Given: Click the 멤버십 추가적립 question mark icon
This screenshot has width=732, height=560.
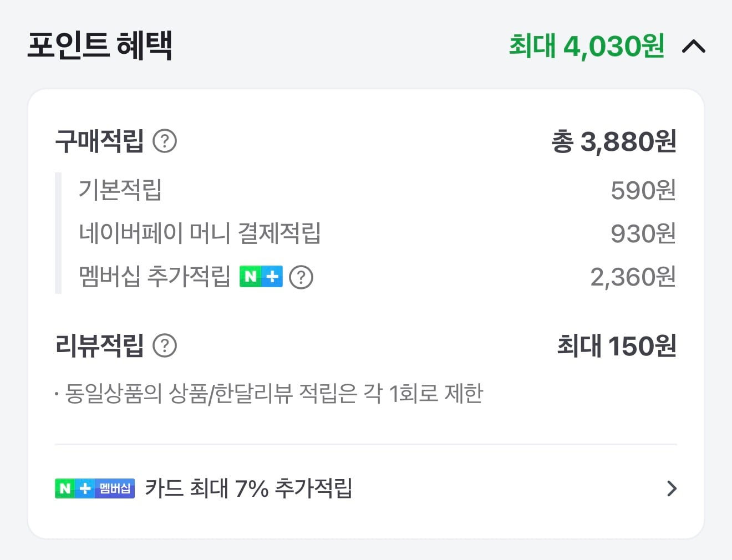Looking at the screenshot, I should (302, 277).
